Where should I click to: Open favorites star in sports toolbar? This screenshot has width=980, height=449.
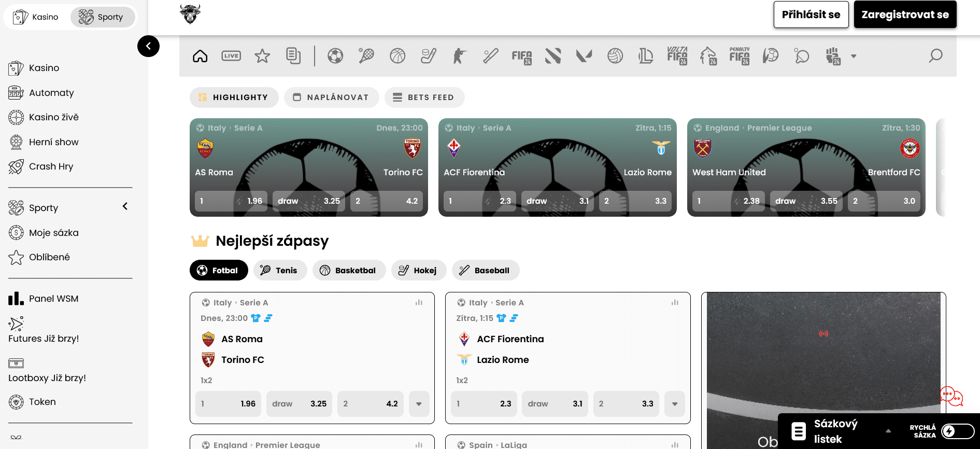[262, 56]
